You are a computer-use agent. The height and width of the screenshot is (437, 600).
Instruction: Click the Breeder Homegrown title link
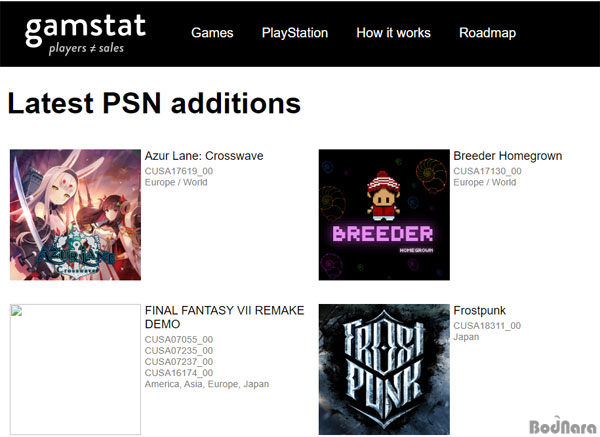[x=507, y=156]
